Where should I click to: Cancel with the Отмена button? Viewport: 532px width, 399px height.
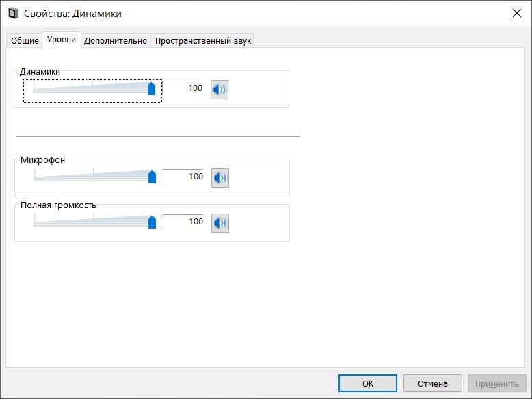coord(433,383)
